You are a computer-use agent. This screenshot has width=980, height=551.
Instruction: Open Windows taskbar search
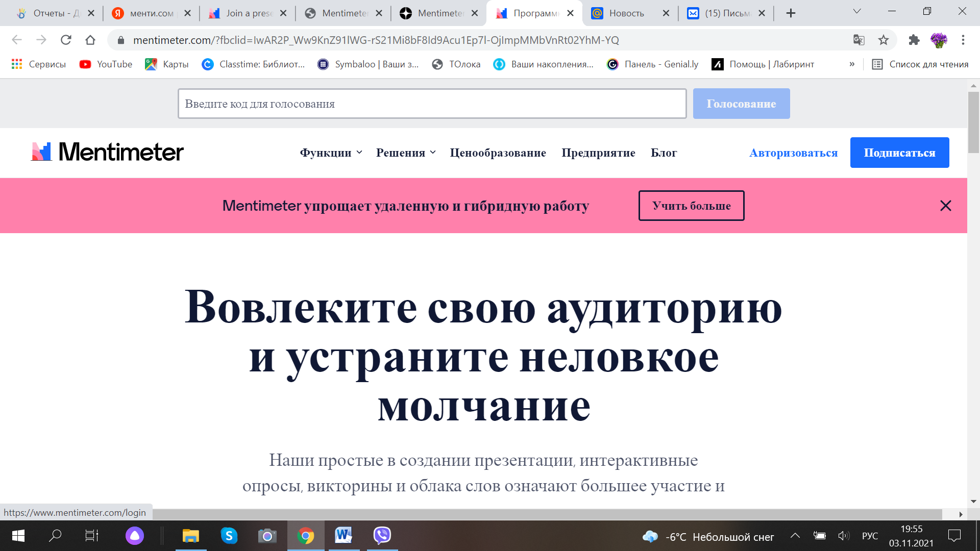click(55, 536)
